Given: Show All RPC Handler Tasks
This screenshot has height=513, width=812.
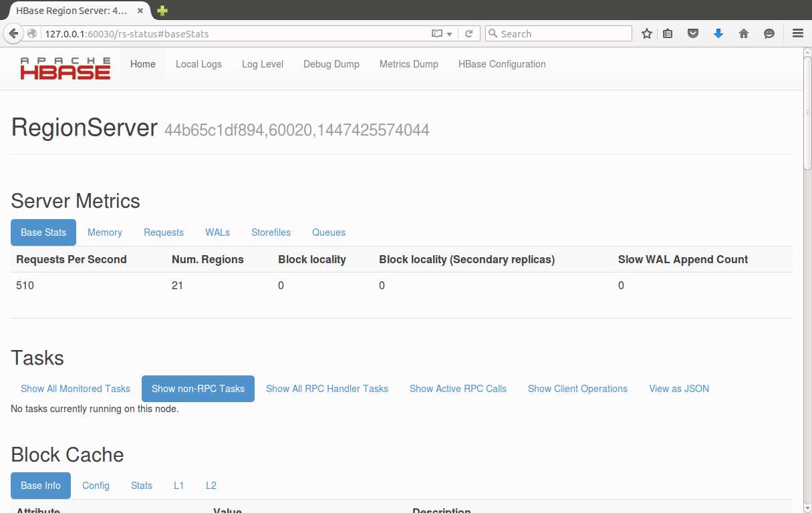Looking at the screenshot, I should tap(327, 388).
